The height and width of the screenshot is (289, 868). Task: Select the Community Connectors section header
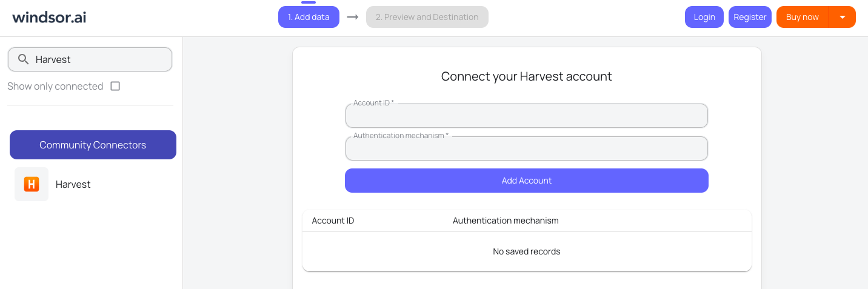pos(93,145)
